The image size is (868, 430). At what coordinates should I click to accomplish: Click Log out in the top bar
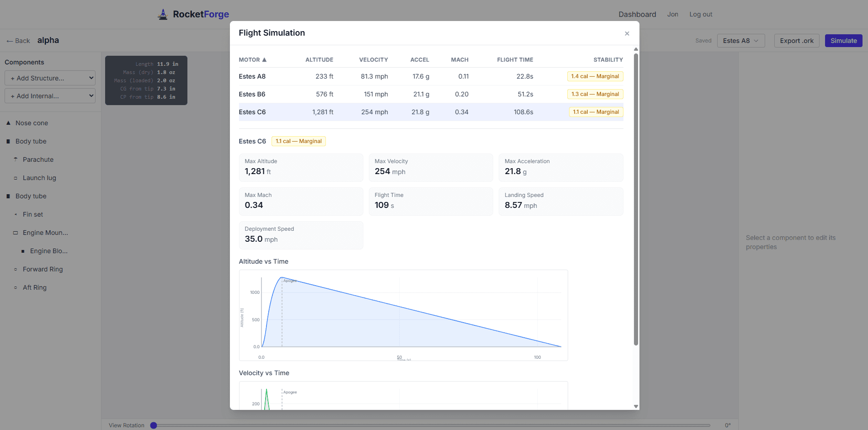click(701, 14)
